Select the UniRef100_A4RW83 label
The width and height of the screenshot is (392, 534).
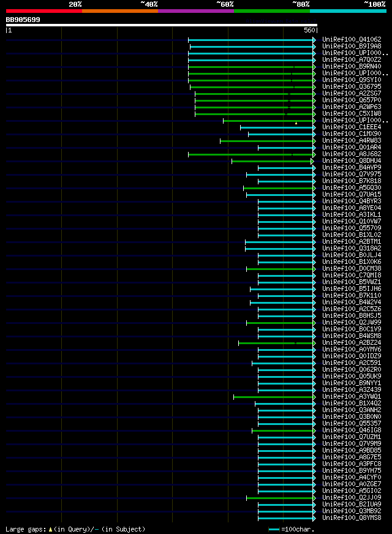point(352,141)
